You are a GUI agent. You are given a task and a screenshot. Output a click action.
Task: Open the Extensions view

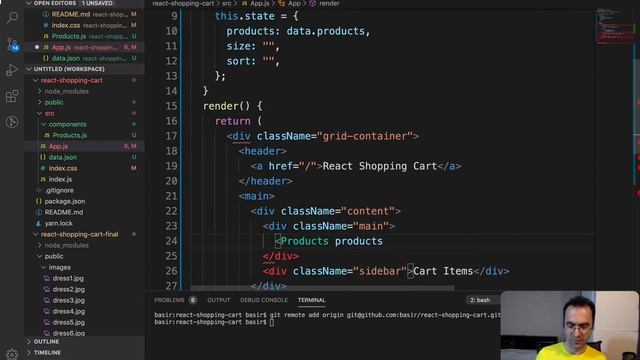[12, 96]
